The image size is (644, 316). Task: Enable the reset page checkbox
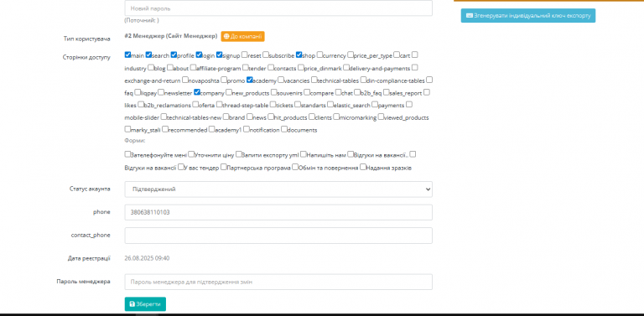click(x=245, y=54)
